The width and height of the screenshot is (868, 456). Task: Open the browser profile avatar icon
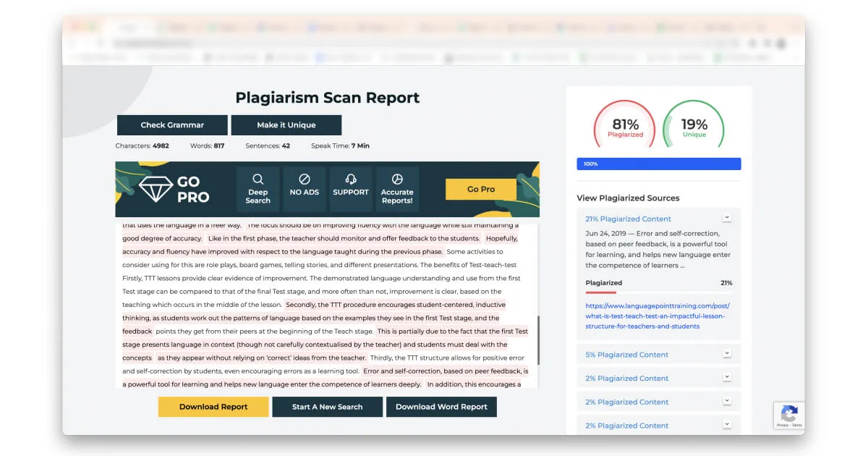coord(781,42)
